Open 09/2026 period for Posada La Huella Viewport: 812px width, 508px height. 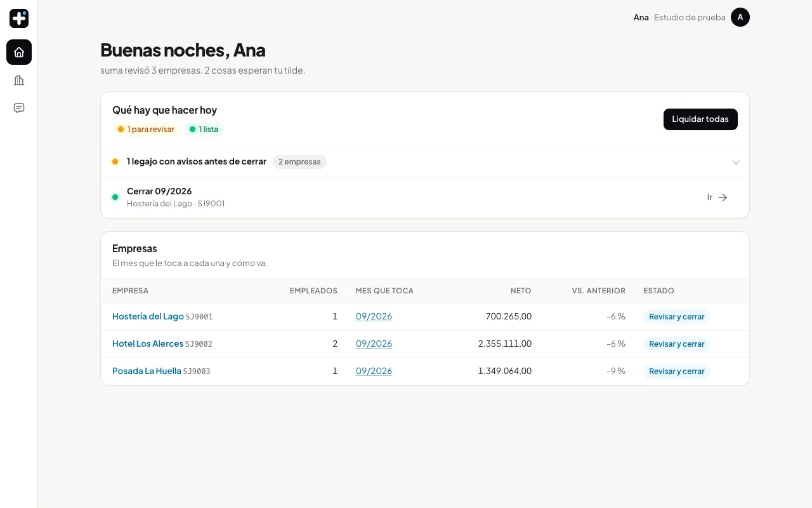(x=374, y=371)
